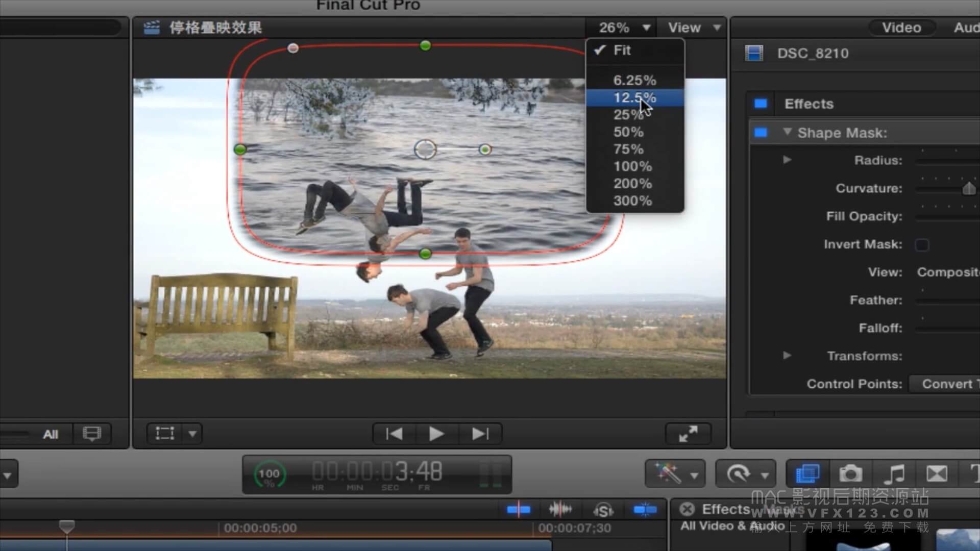
Task: Toggle the Effects section enable box
Action: (x=761, y=104)
